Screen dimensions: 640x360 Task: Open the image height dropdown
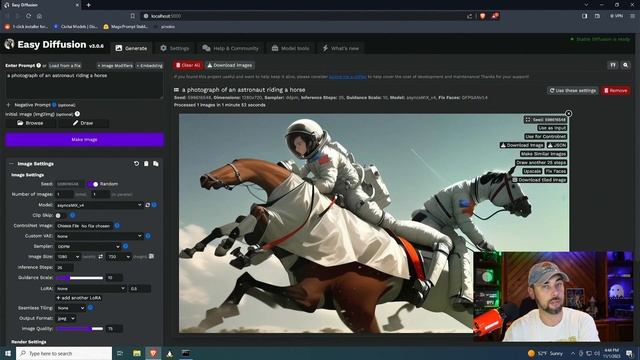point(119,257)
